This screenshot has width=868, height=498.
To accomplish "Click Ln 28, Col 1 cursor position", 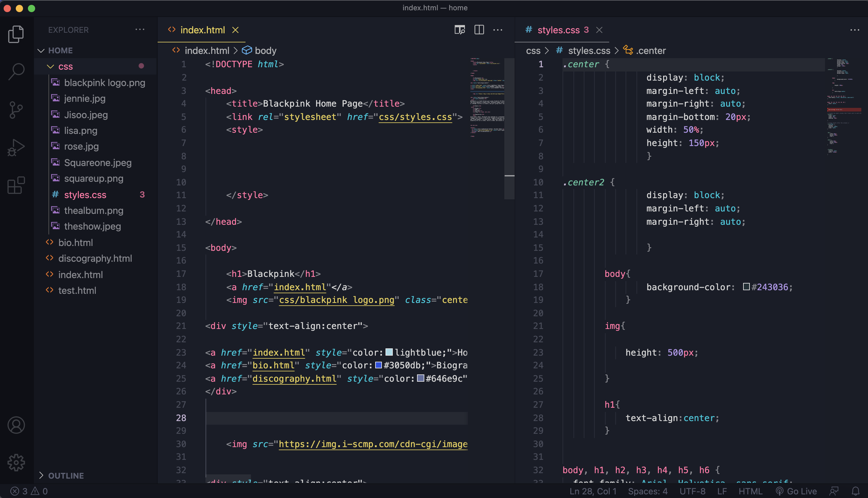I will pos(593,492).
